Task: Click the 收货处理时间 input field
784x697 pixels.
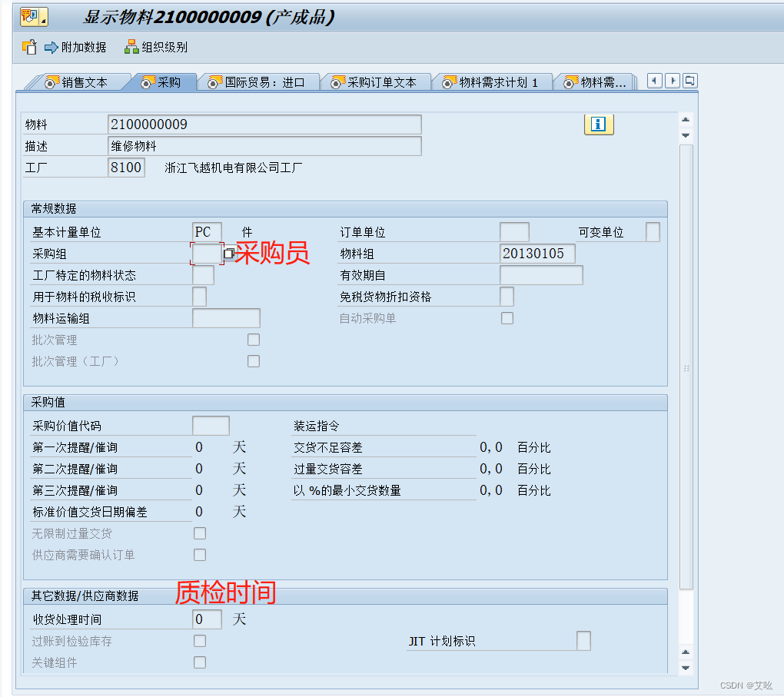Action: (205, 619)
